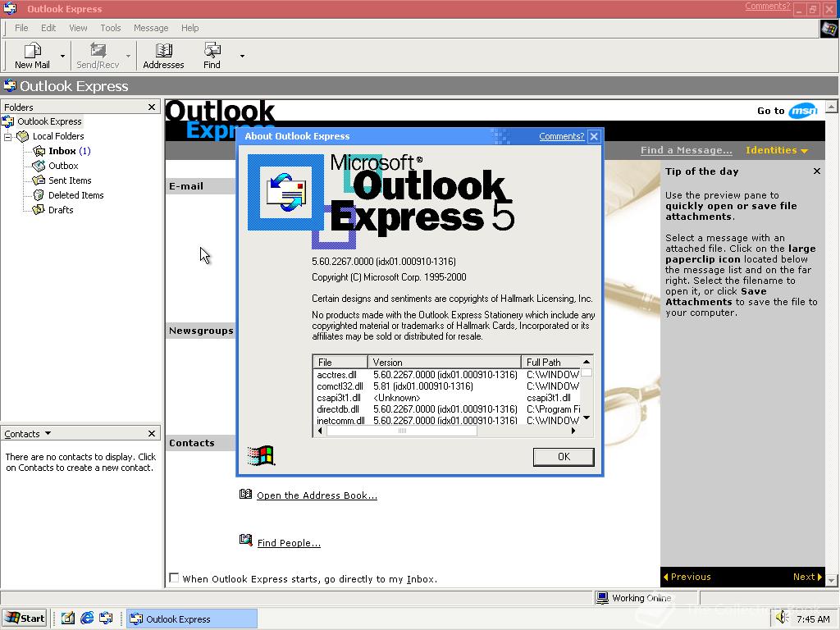Check go directly to my Inbox box
The height and width of the screenshot is (630, 840).
point(174,578)
